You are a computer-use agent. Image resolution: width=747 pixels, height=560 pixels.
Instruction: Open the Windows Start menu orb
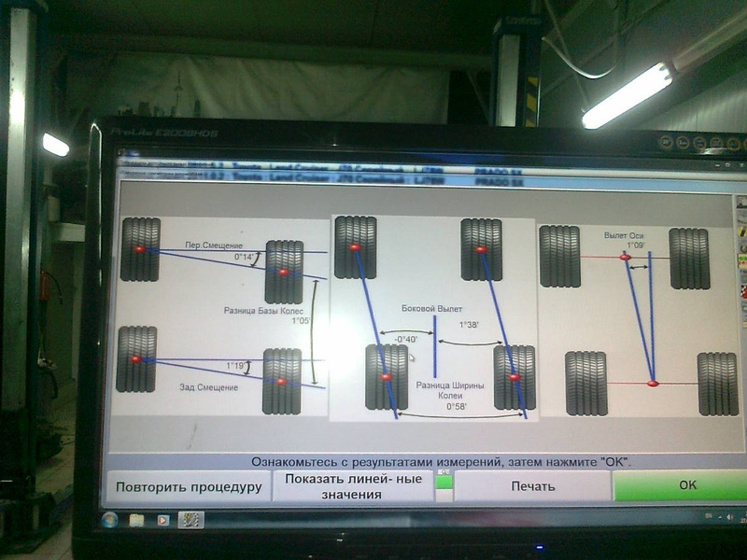pyautogui.click(x=109, y=520)
